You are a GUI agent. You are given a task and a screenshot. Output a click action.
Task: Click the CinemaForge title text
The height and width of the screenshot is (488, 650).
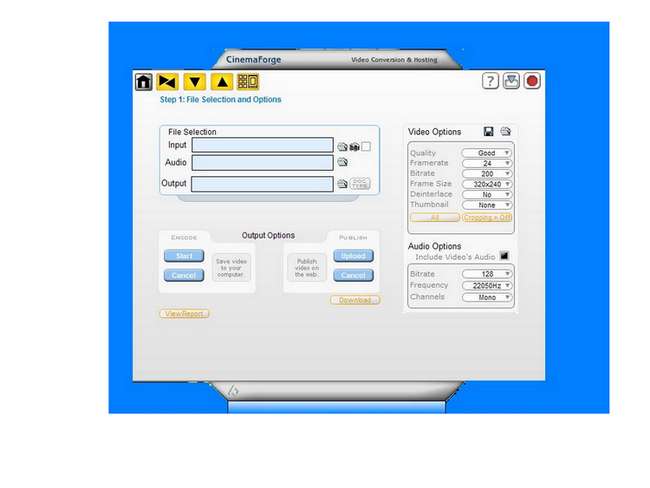(254, 59)
